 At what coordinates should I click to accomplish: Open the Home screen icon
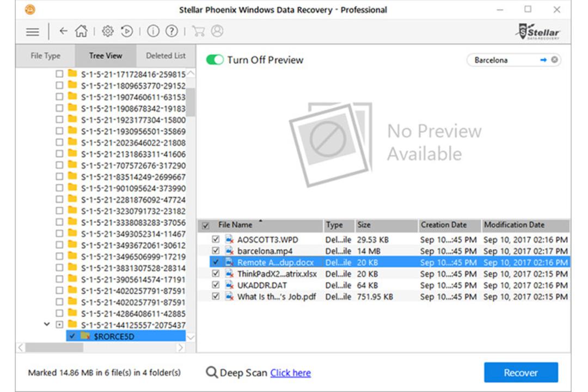[81, 31]
